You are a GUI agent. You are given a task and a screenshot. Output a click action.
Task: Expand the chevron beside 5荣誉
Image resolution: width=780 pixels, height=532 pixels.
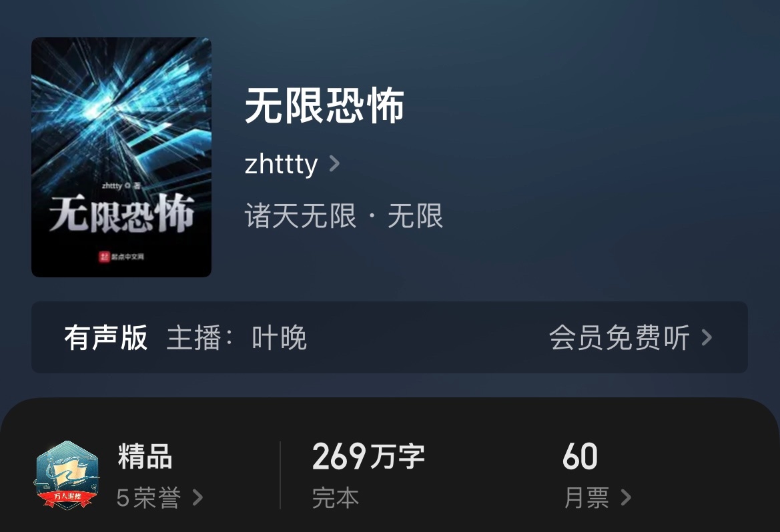coord(198,497)
